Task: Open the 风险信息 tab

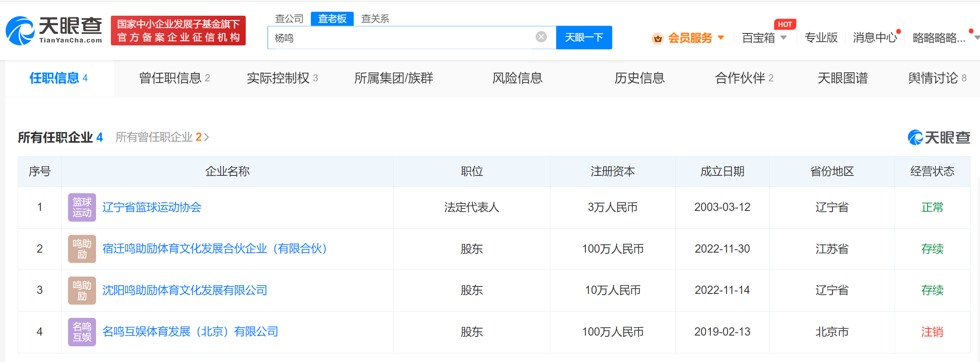Action: pos(517,78)
